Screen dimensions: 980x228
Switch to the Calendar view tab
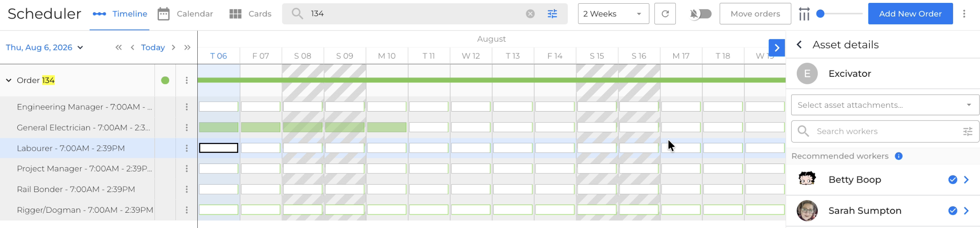coord(185,14)
